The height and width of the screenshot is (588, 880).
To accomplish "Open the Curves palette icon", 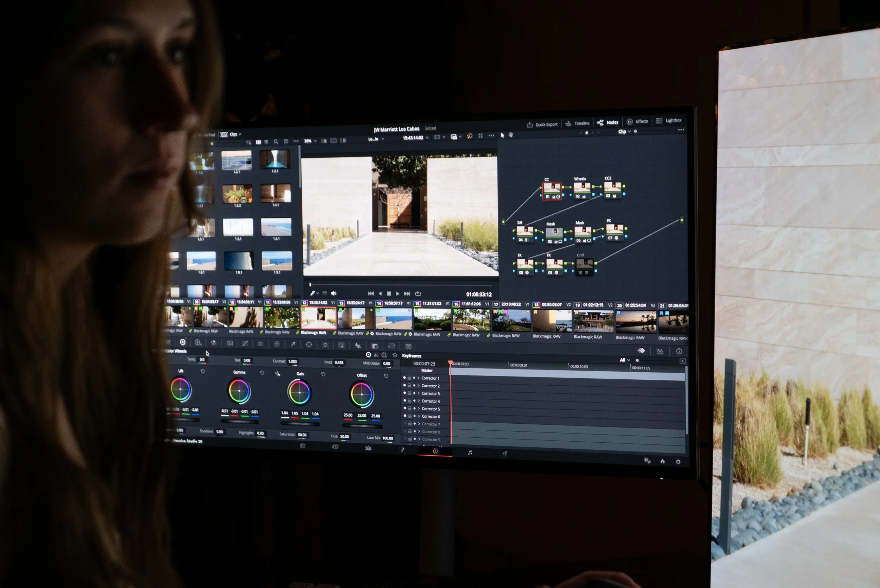I will [x=245, y=343].
